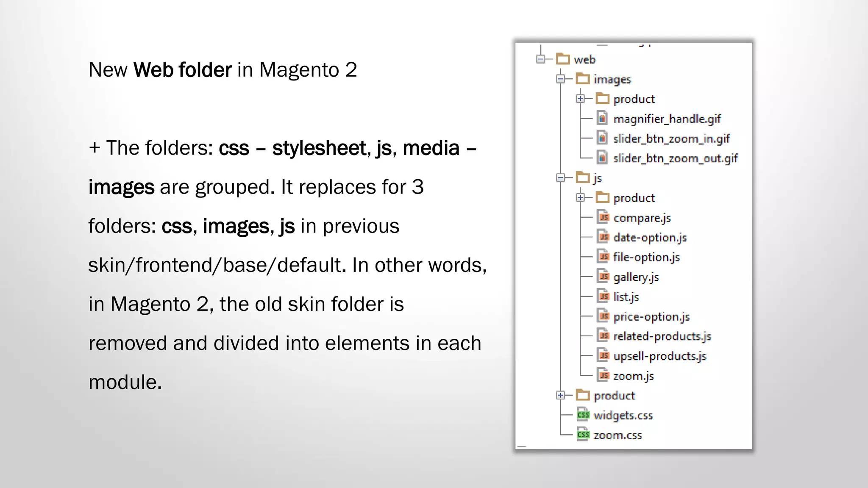Viewport: 868px width, 488px height.
Task: Select the price-option.js file name
Action: pos(651,317)
